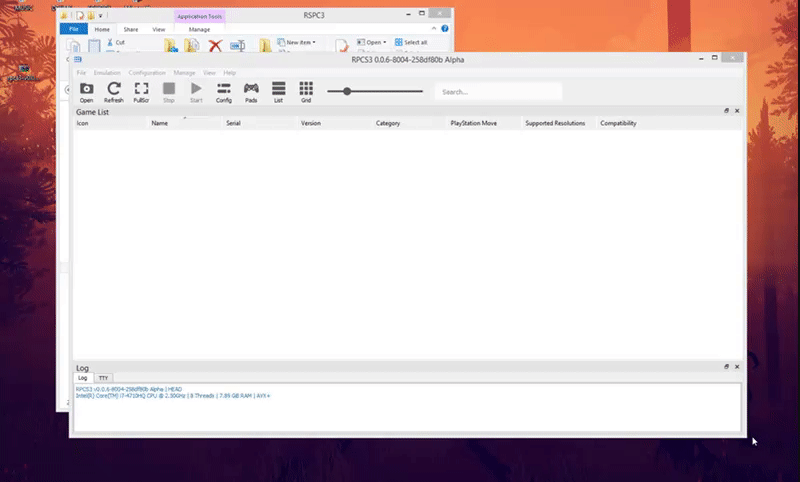Click Cut in Explorer ribbon
Viewport: 800px width, 482px height.
click(x=116, y=42)
